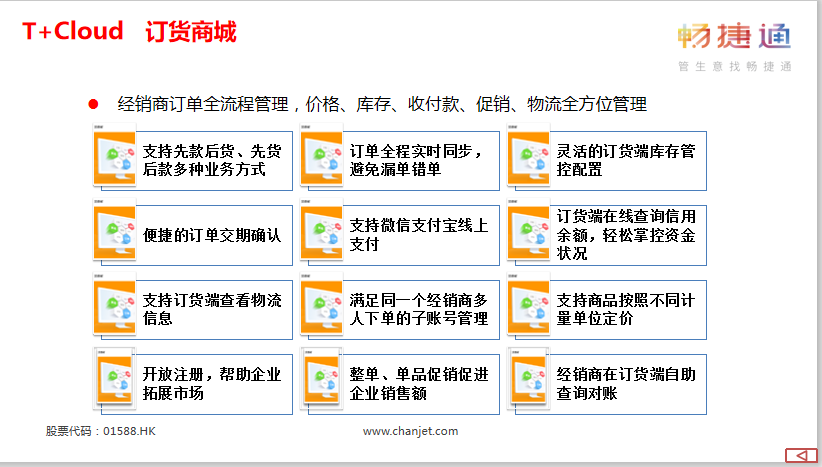Click the monitor icon beside 灵活的订货端库存管控配置
The width and height of the screenshot is (822, 467).
pyautogui.click(x=528, y=156)
